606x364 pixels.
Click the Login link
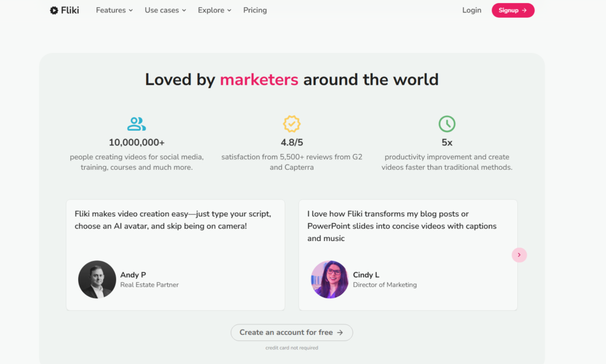click(x=472, y=10)
